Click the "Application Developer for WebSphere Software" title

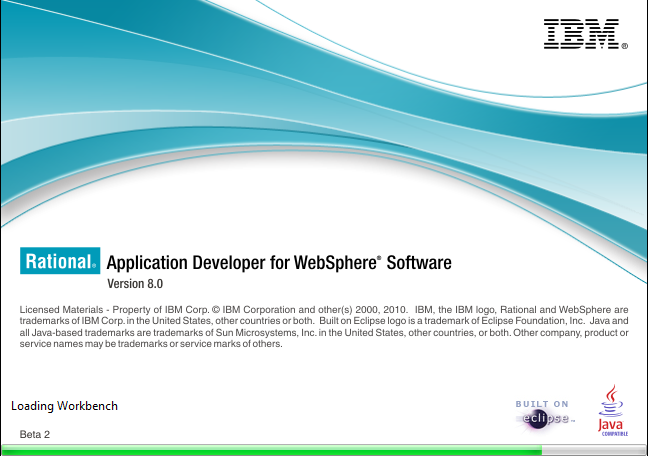(279, 263)
